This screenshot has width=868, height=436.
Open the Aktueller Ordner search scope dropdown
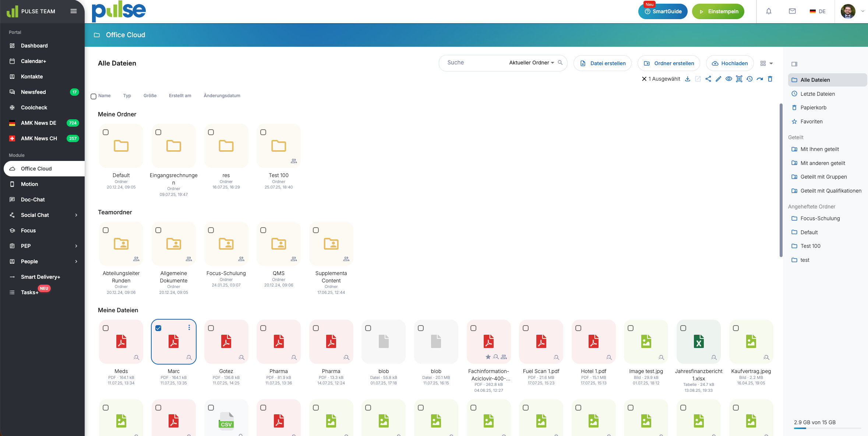[x=531, y=63]
